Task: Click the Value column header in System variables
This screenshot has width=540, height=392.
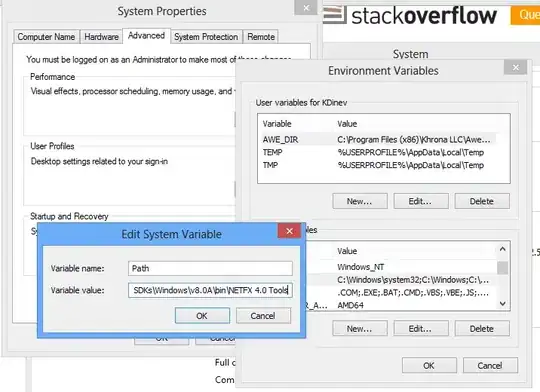Action: [x=347, y=251]
